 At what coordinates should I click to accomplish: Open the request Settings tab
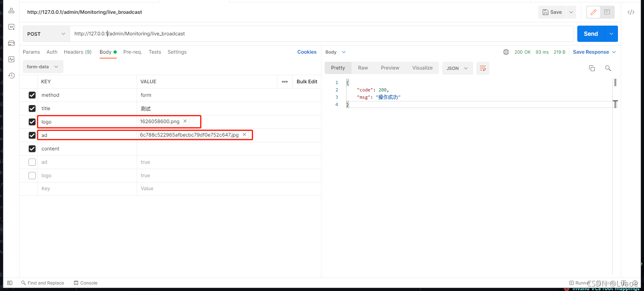pos(177,52)
